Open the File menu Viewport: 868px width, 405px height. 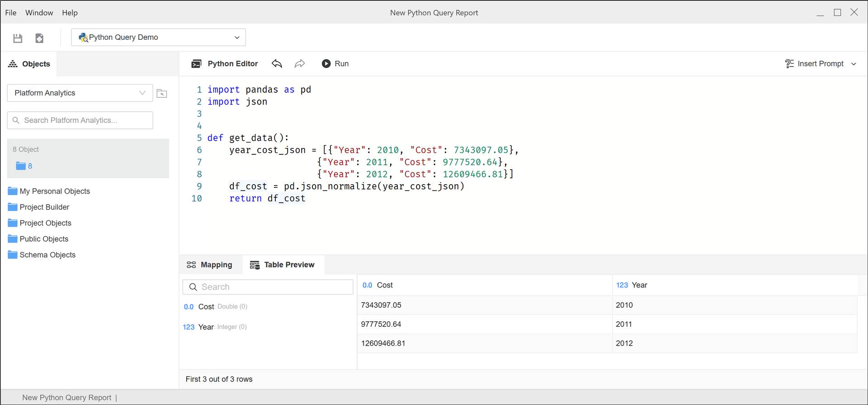click(x=11, y=13)
